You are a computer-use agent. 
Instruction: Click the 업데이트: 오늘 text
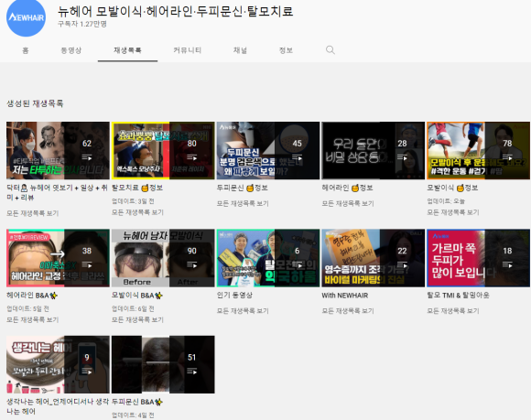446,201
